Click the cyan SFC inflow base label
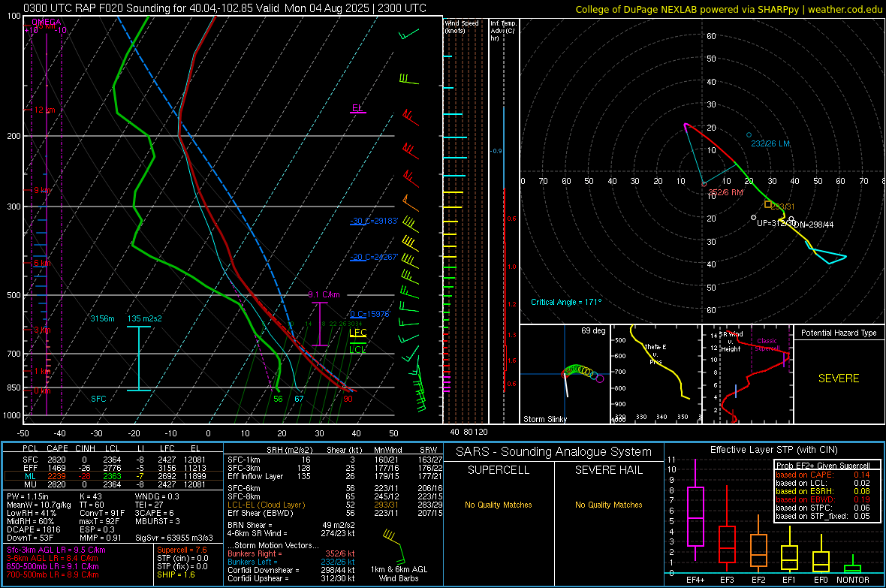Viewport: 886px width, 588px height. click(x=98, y=399)
